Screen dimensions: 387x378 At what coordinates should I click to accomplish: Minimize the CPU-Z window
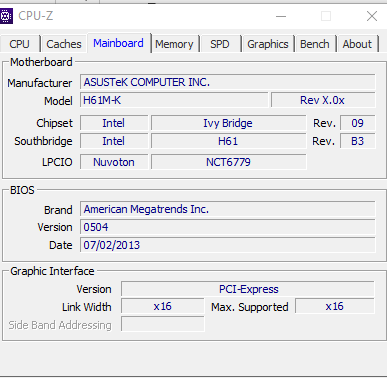(x=281, y=16)
